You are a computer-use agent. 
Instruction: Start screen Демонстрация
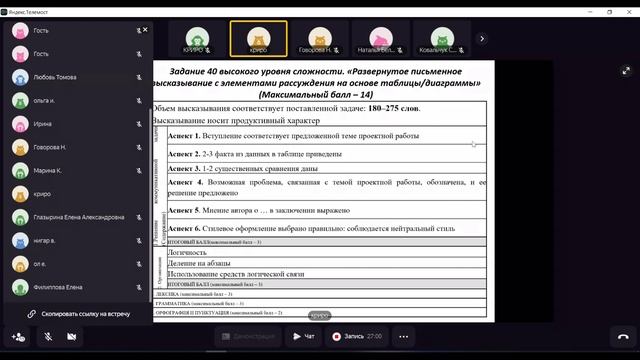pos(248,337)
